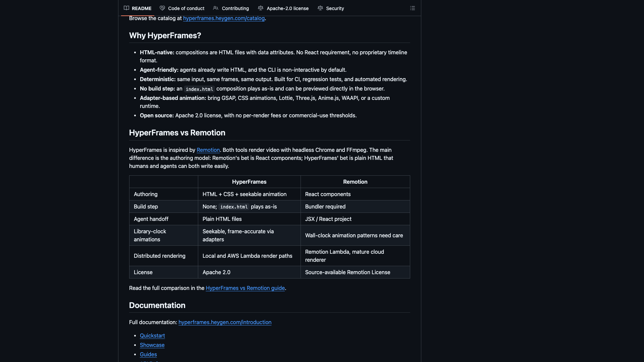Click the HyperFrames column header
This screenshot has width=644, height=362.
coord(249,182)
